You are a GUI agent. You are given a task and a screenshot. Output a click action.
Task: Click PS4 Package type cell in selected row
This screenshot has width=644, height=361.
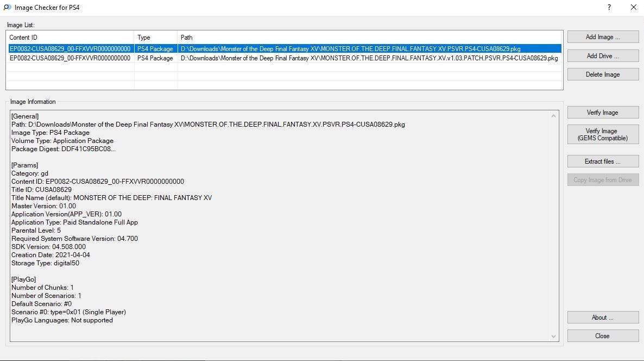[x=155, y=49]
